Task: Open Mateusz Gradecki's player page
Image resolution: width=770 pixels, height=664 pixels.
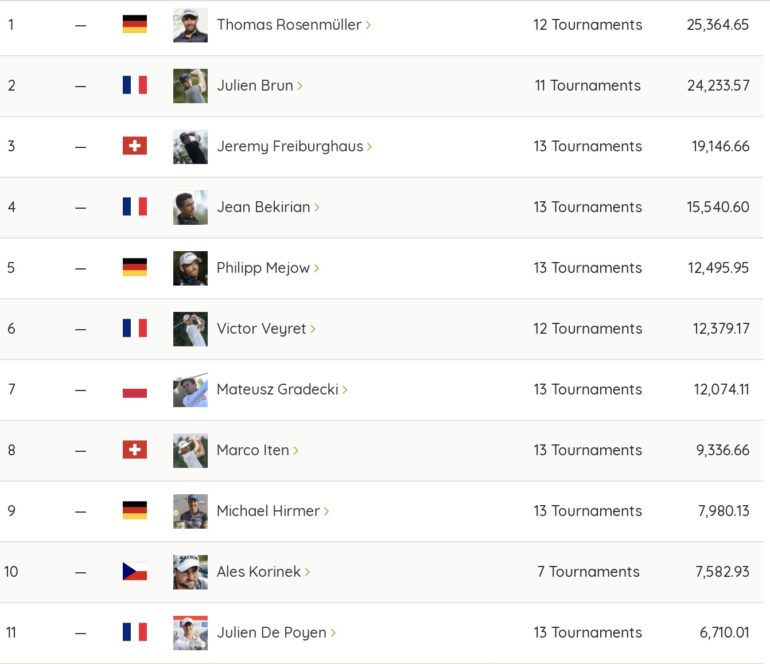Action: tap(277, 389)
